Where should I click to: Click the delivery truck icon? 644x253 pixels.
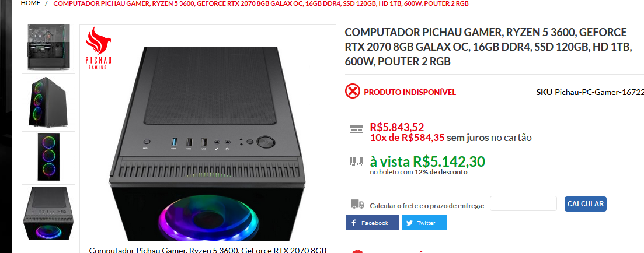[357, 204]
